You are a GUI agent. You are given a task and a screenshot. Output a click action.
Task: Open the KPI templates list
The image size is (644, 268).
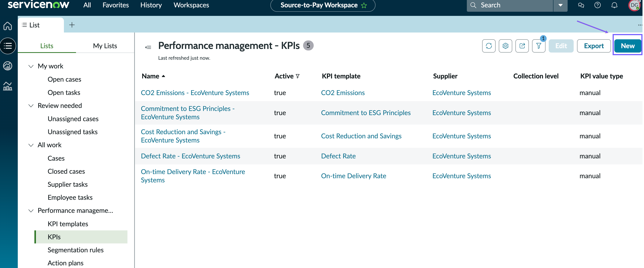click(68, 224)
